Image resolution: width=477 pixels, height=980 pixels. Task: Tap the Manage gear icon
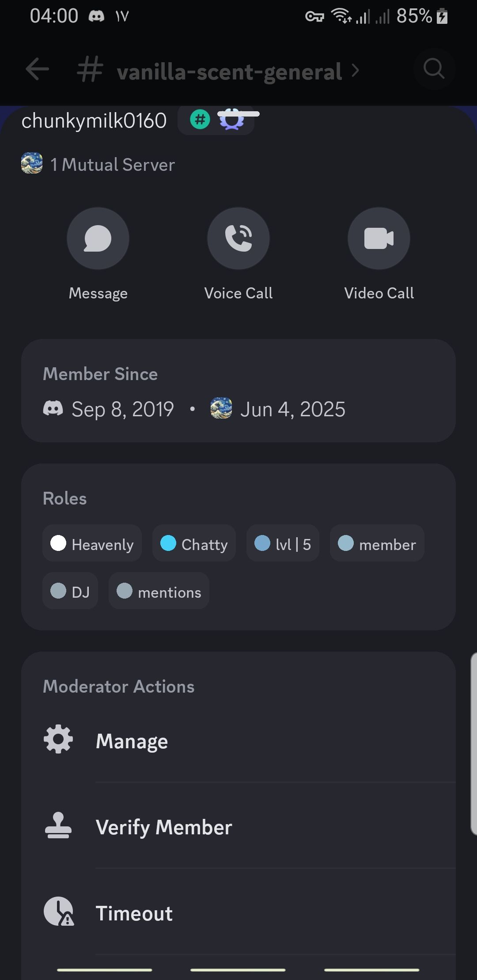point(58,739)
